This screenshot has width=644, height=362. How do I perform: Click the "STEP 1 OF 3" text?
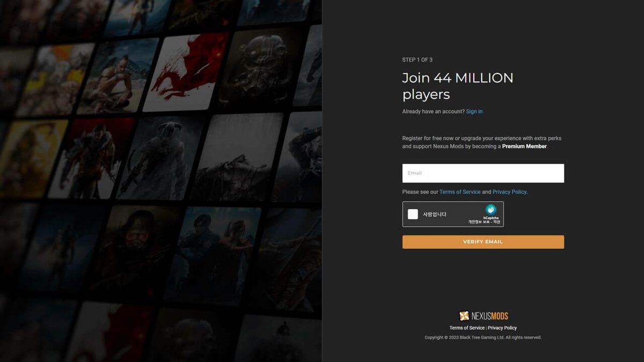[x=417, y=60]
